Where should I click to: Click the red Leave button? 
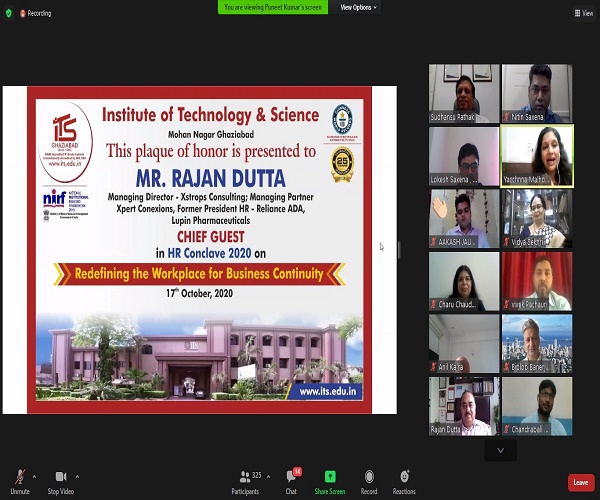pos(581,482)
